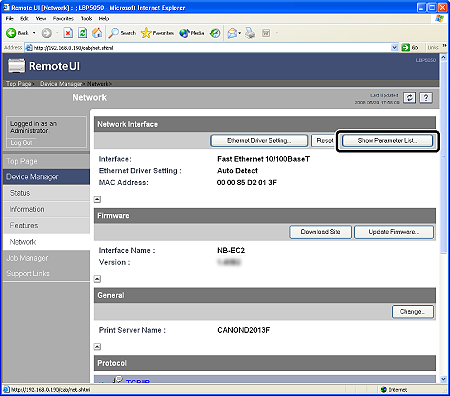450x396 pixels.
Task: Open the Tools menu
Action: (x=86, y=19)
